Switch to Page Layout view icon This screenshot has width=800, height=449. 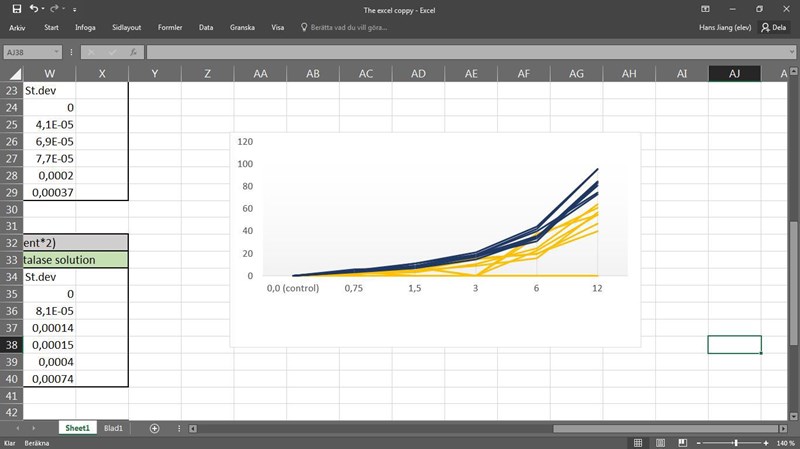pyautogui.click(x=661, y=442)
